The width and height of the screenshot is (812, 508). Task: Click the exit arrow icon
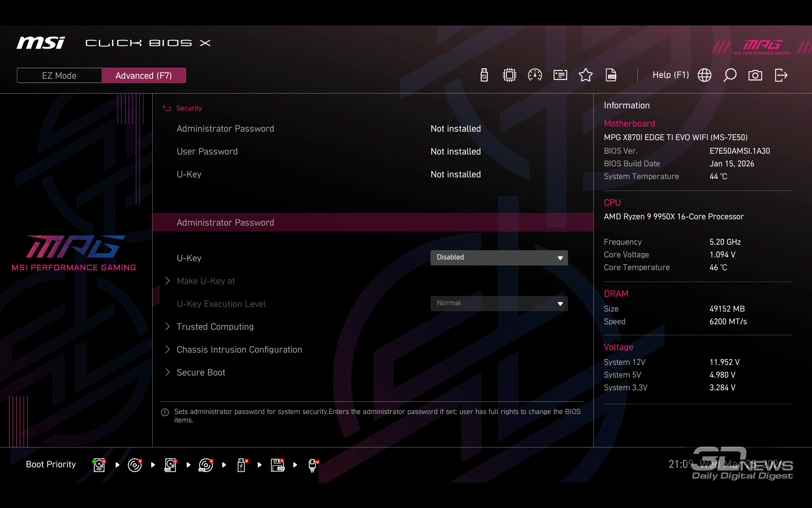pyautogui.click(x=781, y=75)
